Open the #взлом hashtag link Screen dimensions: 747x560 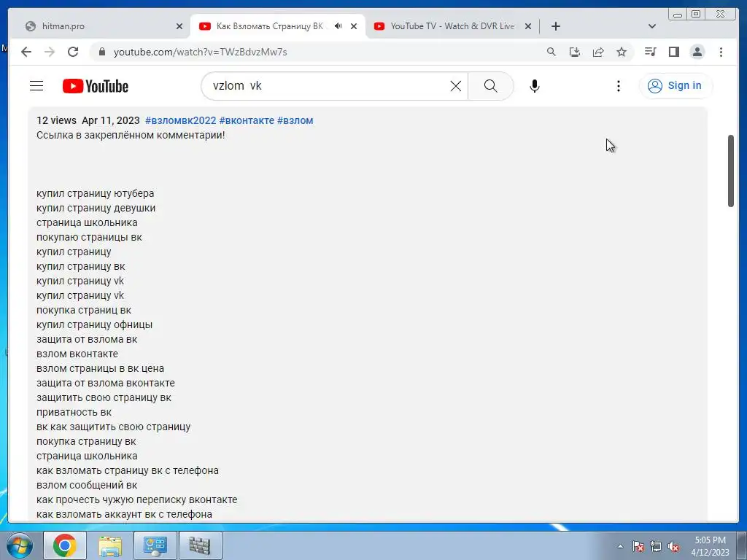coord(295,120)
